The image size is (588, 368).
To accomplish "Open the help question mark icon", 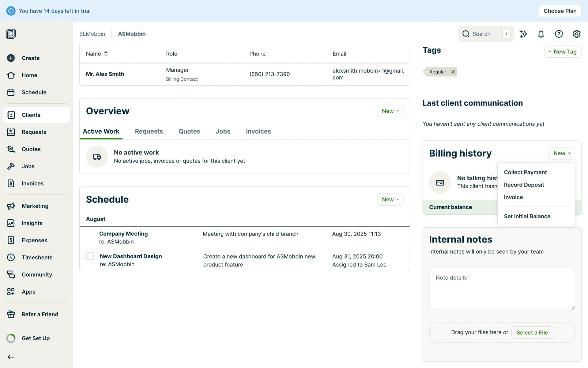I will tap(559, 34).
